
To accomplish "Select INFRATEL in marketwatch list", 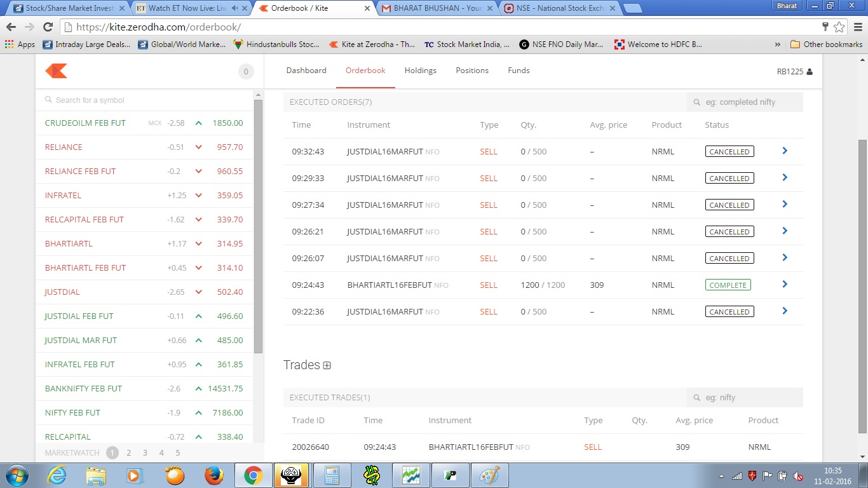I will click(x=144, y=196).
